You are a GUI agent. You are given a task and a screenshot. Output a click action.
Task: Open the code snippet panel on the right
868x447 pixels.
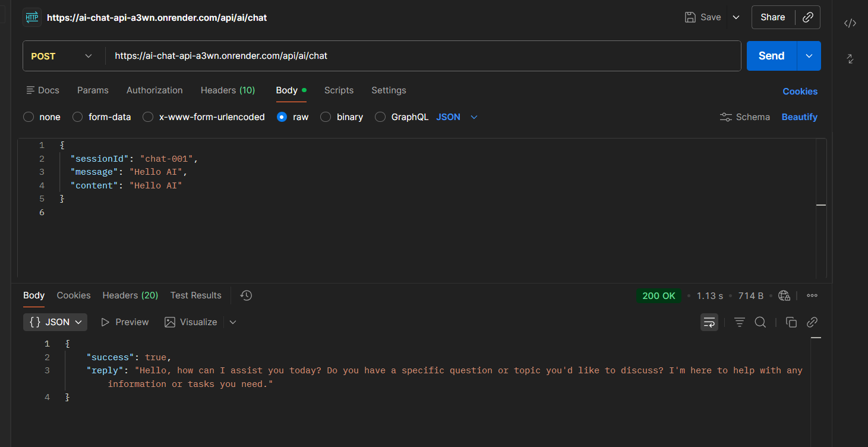[850, 23]
